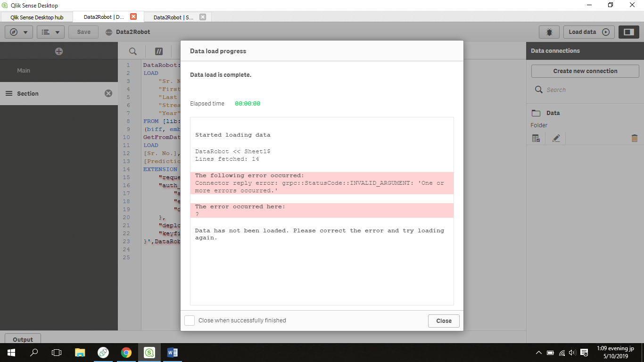Click 'Lines fetched: 14' log line
The height and width of the screenshot is (362, 644).
pos(227,159)
